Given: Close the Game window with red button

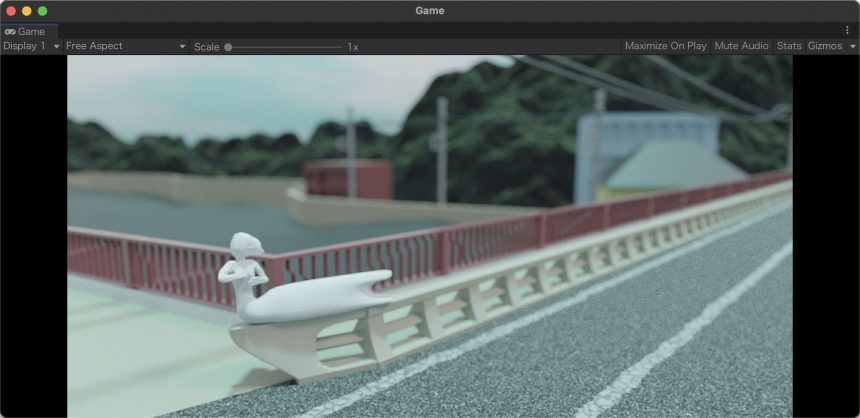Looking at the screenshot, I should click(x=11, y=11).
